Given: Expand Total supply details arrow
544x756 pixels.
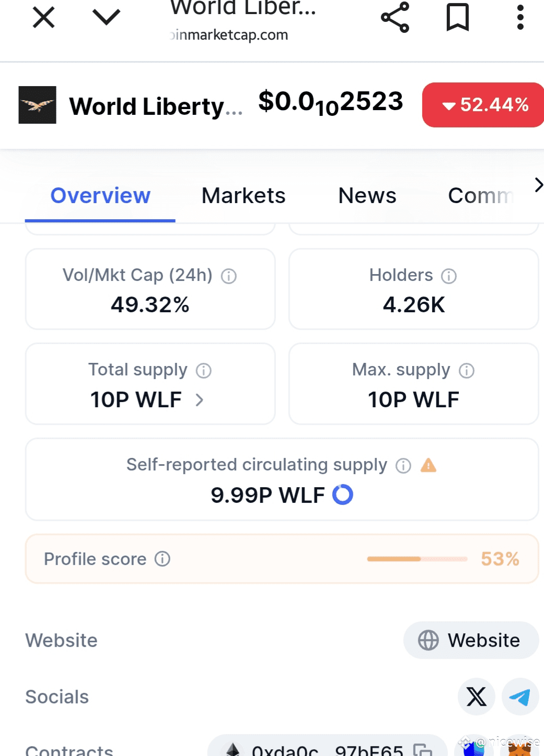Looking at the screenshot, I should coord(199,400).
